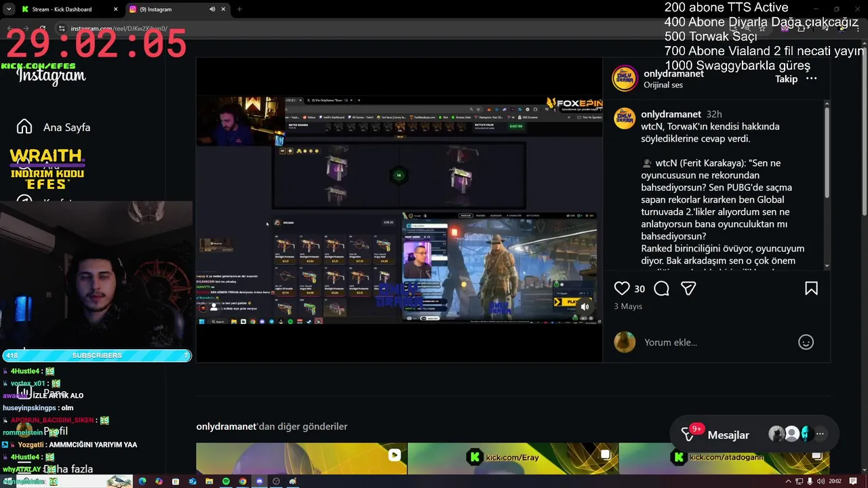Click the messages icon with 9+ badge
The width and height of the screenshot is (868, 488).
(689, 434)
